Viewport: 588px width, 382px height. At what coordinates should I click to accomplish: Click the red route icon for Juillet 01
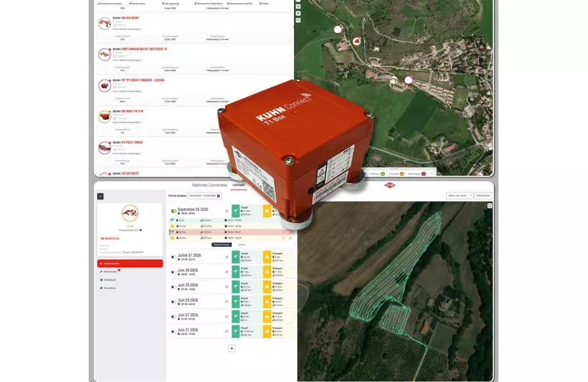pos(227,257)
